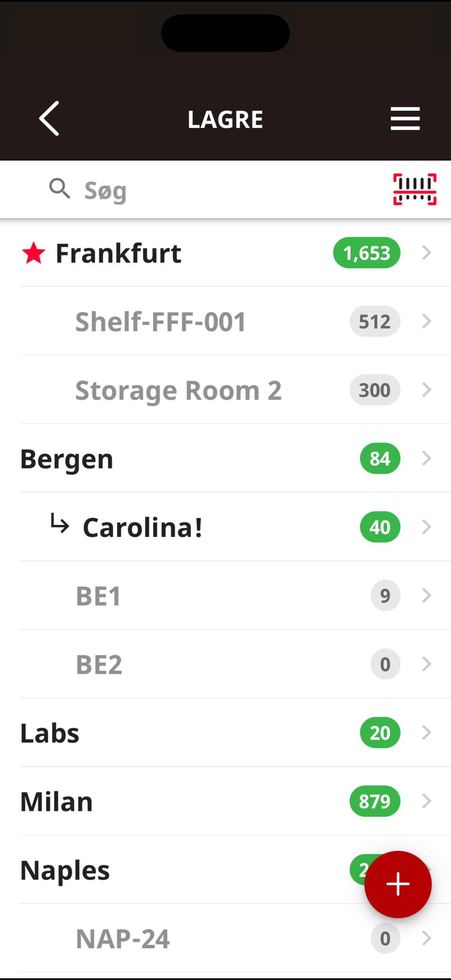
Task: Tap the BE2 zero count badge
Action: point(385,664)
